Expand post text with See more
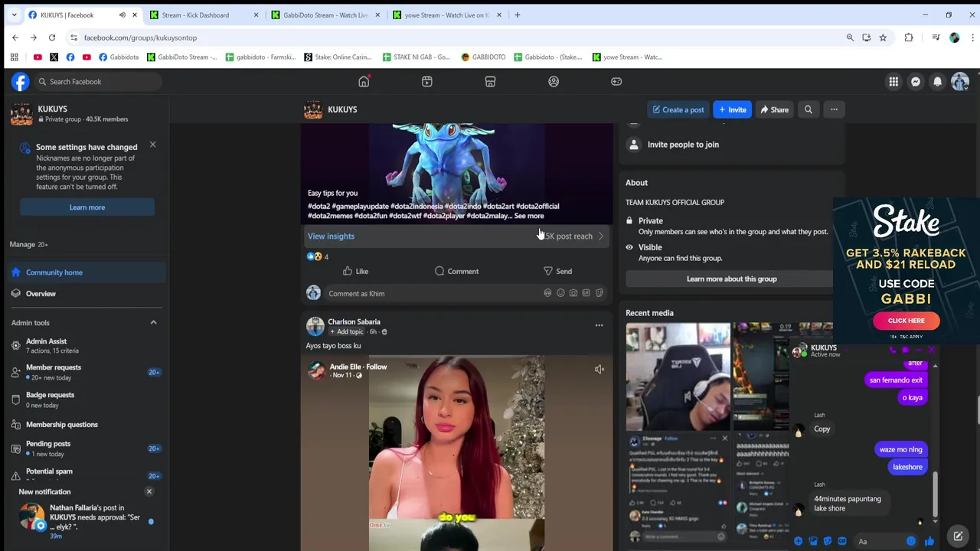 [x=529, y=216]
